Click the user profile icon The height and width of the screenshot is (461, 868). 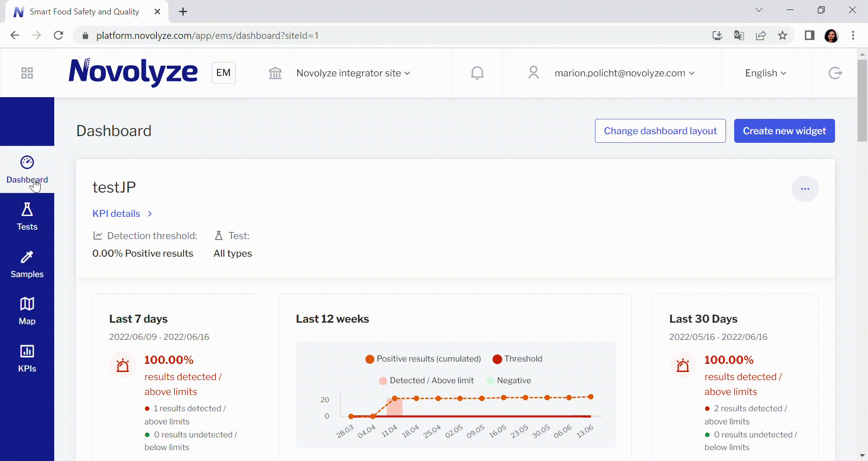click(533, 73)
